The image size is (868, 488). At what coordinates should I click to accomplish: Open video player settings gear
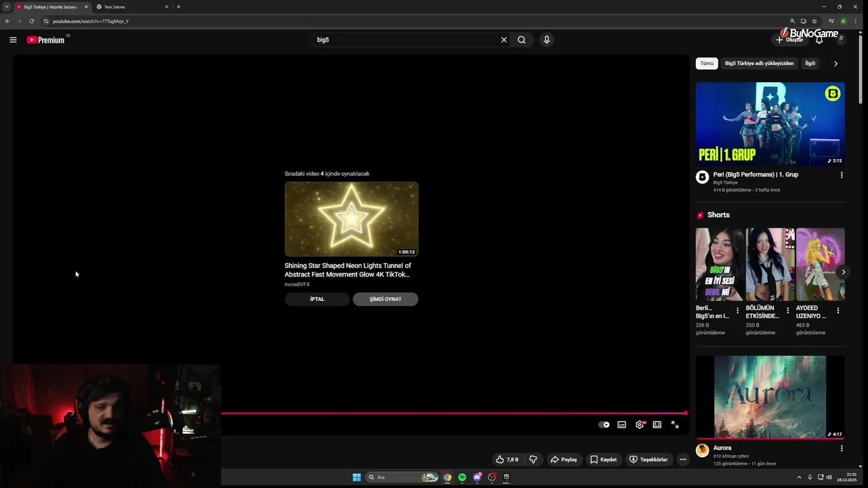click(x=639, y=425)
